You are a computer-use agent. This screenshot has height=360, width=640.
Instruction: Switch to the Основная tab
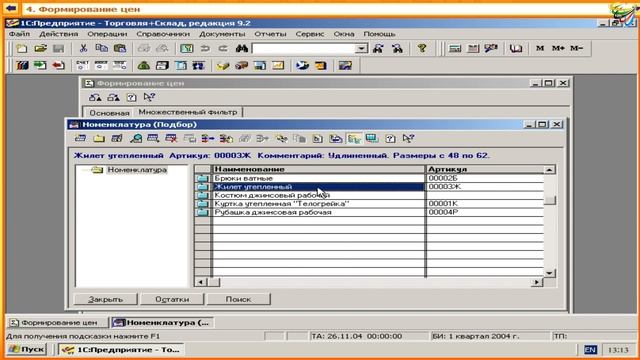tap(109, 112)
